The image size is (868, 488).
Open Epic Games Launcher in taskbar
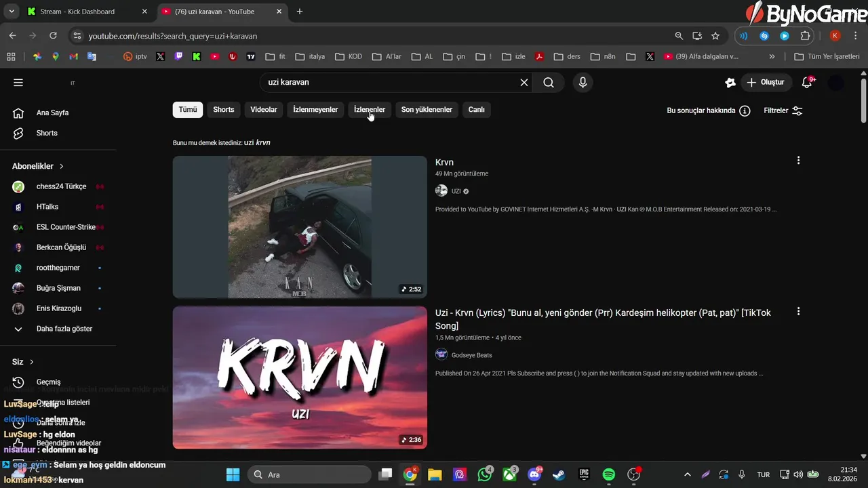(x=584, y=474)
